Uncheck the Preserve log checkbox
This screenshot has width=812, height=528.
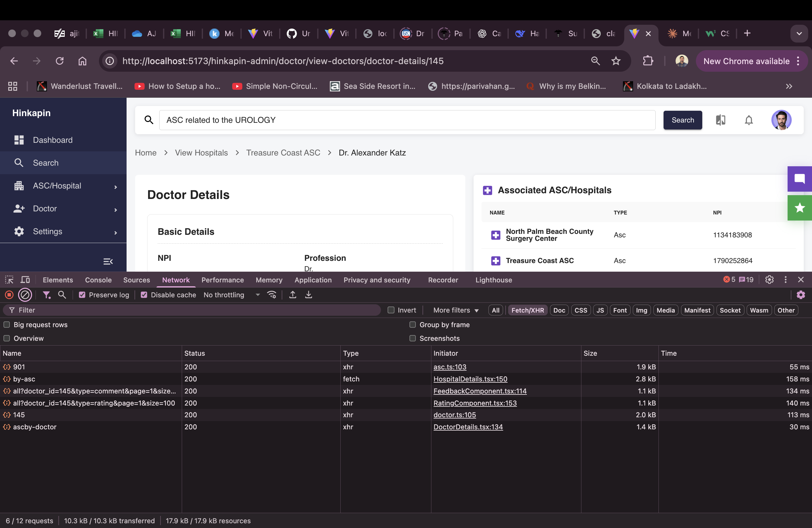coord(82,295)
